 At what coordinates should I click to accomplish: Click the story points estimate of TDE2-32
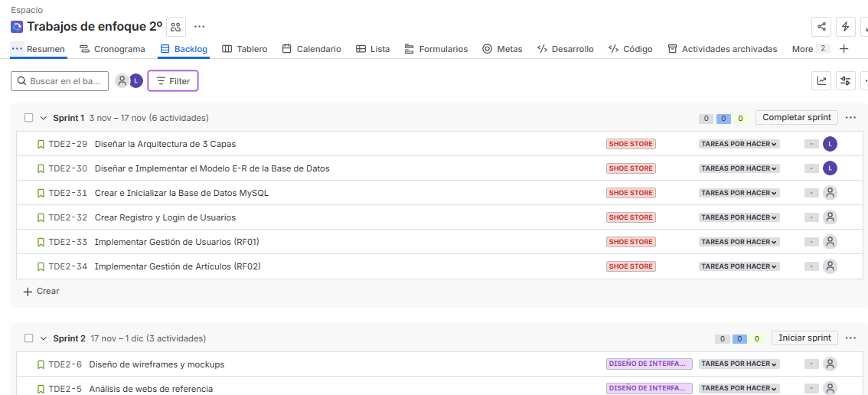pos(811,217)
